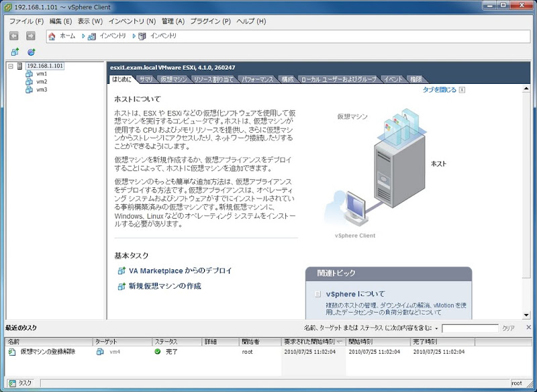This screenshot has width=537, height=392.
Task: Switch to the イベント tab
Action: tap(393, 79)
